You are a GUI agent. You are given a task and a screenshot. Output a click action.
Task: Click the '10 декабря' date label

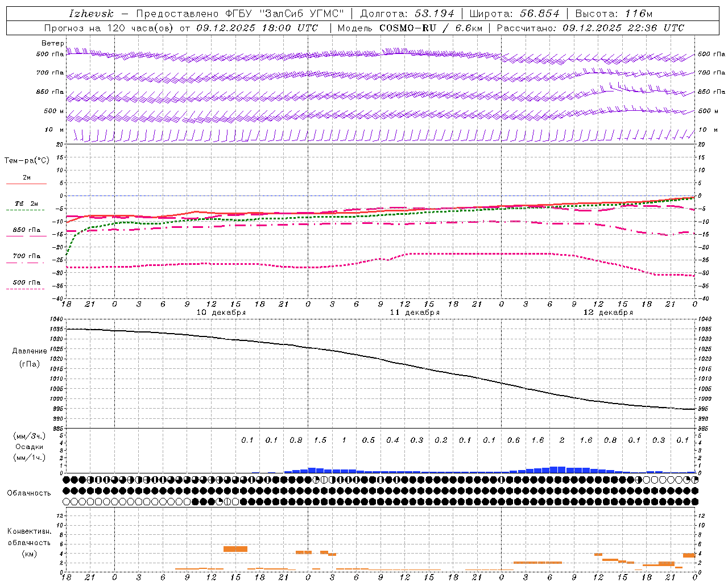click(x=221, y=313)
